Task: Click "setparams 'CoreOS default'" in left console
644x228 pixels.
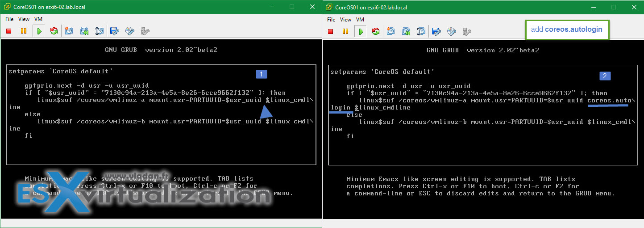Action: pos(61,71)
